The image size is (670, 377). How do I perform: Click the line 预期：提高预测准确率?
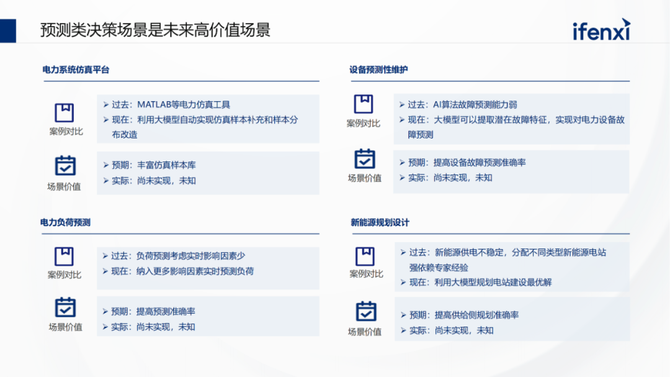pos(153,312)
